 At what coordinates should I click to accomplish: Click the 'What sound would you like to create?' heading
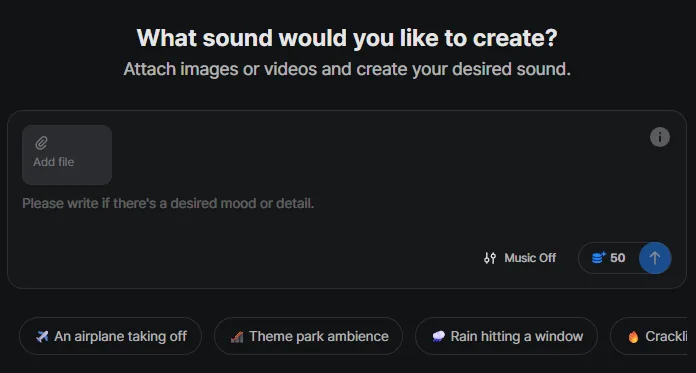[x=347, y=38]
